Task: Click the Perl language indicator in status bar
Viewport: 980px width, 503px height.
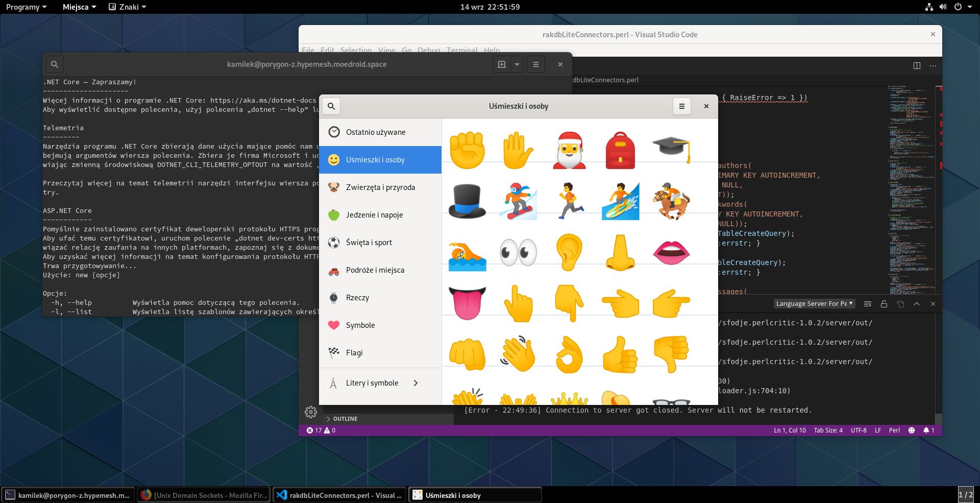Action: (894, 430)
